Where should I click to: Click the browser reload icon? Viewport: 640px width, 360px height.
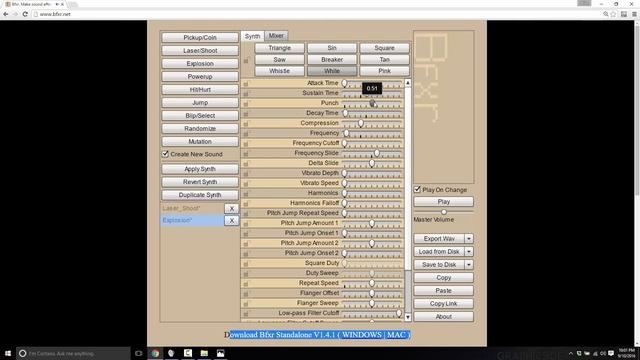25,14
